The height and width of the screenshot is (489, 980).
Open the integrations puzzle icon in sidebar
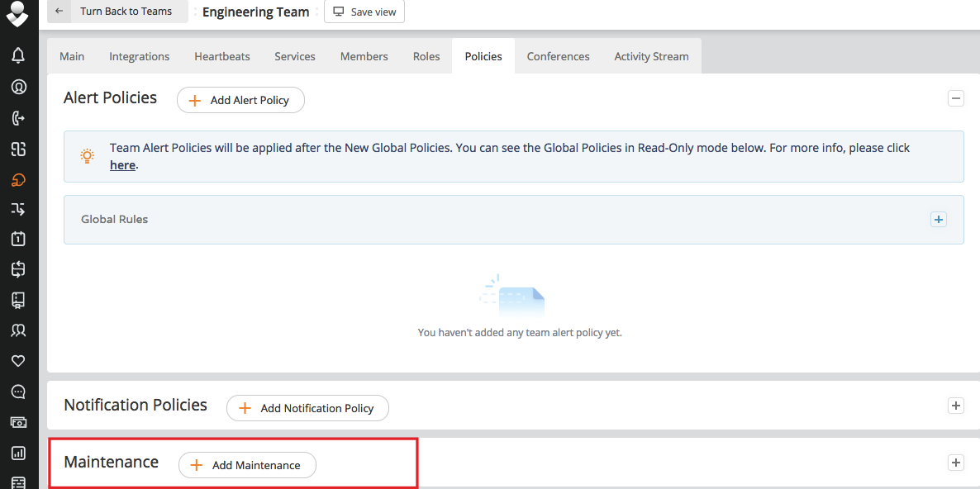[18, 149]
